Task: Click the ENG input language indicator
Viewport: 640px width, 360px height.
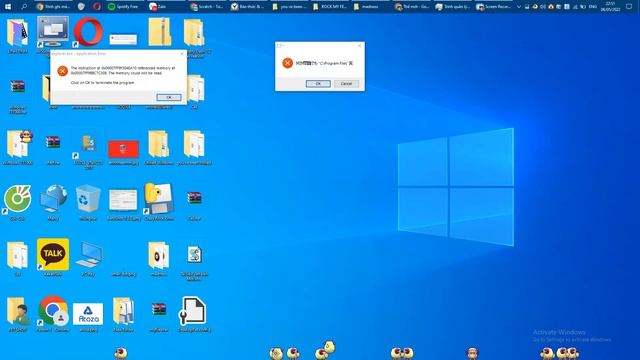Action: 593,7
